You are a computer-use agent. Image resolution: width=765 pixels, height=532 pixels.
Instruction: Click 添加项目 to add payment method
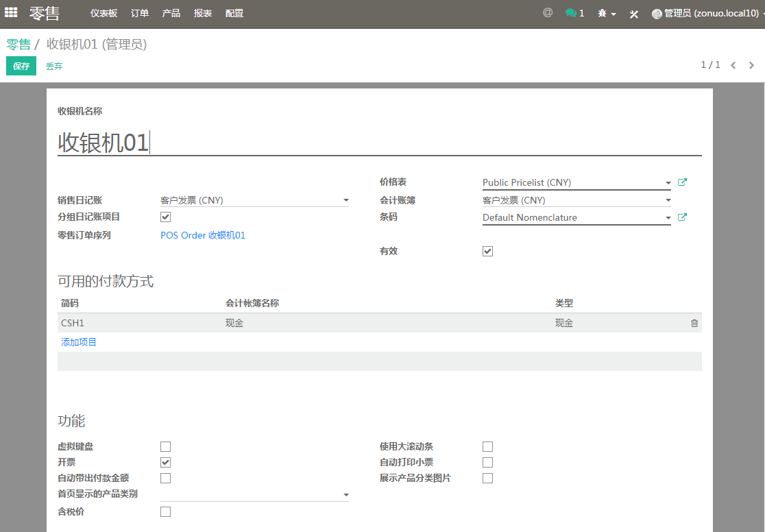coord(79,342)
